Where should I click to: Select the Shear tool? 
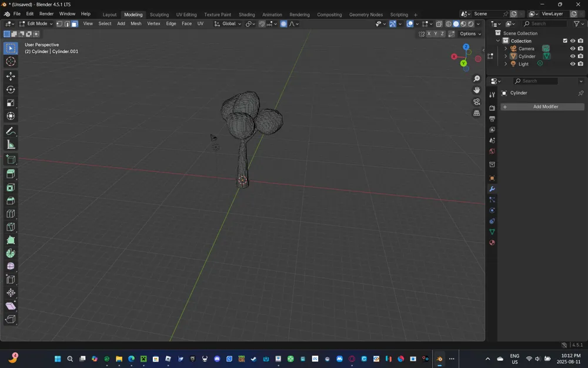pos(11,306)
